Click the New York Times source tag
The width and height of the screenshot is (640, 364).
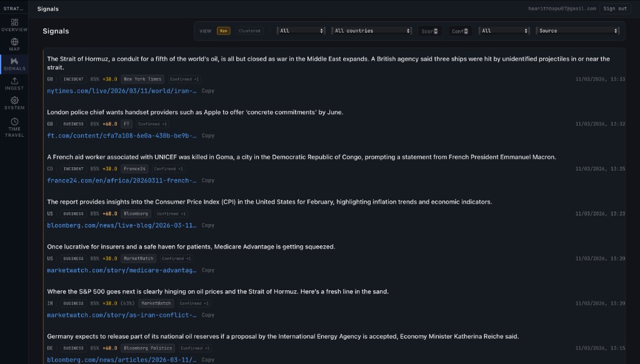[x=142, y=79]
